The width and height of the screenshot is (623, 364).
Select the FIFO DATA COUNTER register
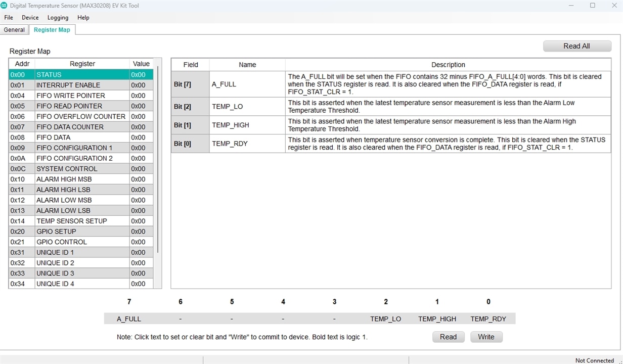[x=81, y=127]
